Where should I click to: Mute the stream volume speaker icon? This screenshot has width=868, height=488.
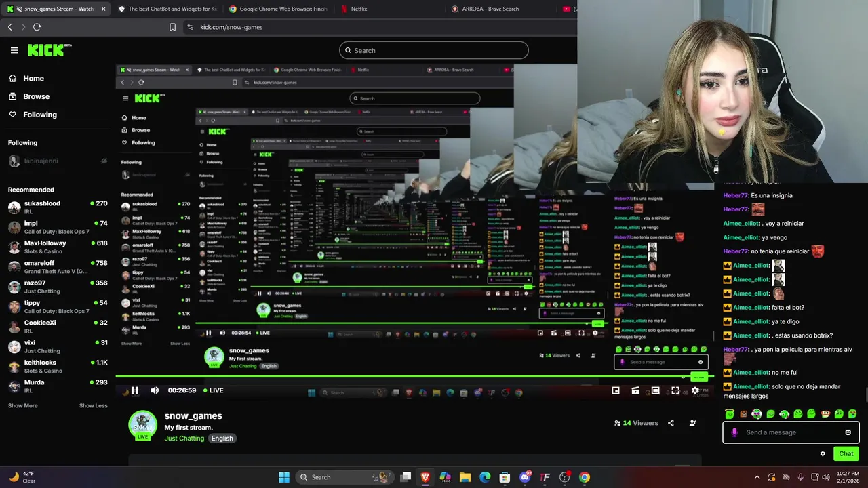point(155,390)
